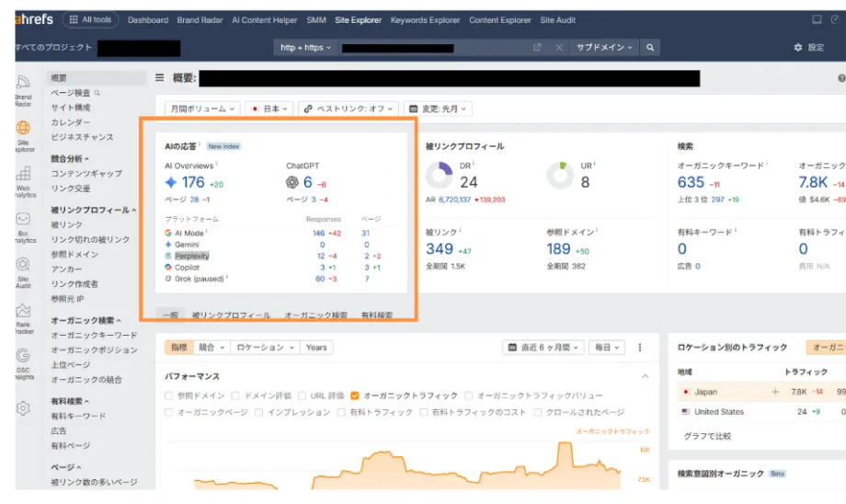846x504 pixels.
Task: Click the UR donut chart
Action: tap(560, 175)
